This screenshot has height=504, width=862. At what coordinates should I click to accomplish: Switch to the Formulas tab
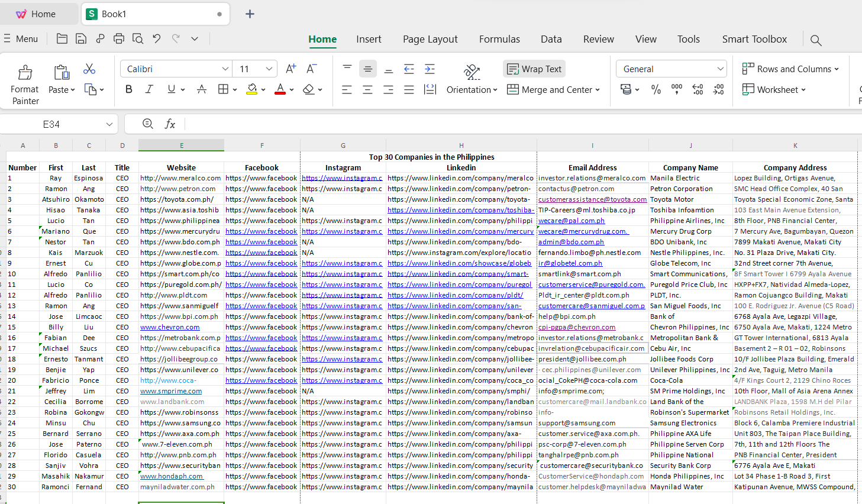499,39
